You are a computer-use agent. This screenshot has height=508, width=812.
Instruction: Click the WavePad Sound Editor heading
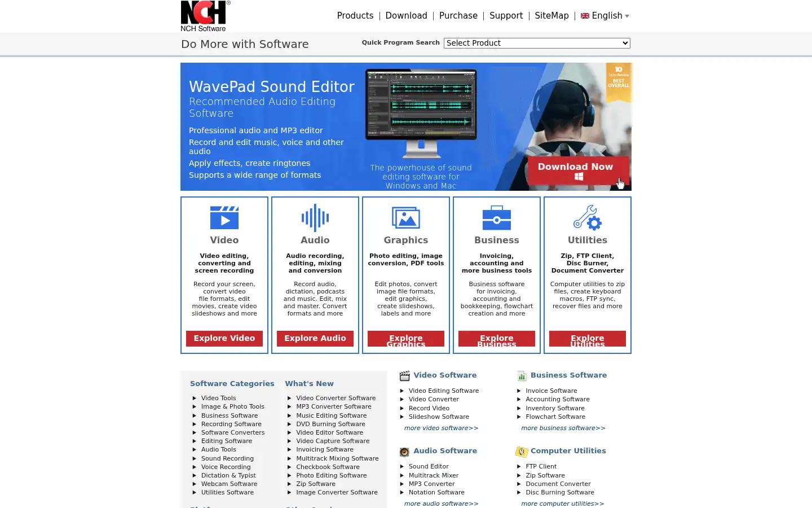272,87
